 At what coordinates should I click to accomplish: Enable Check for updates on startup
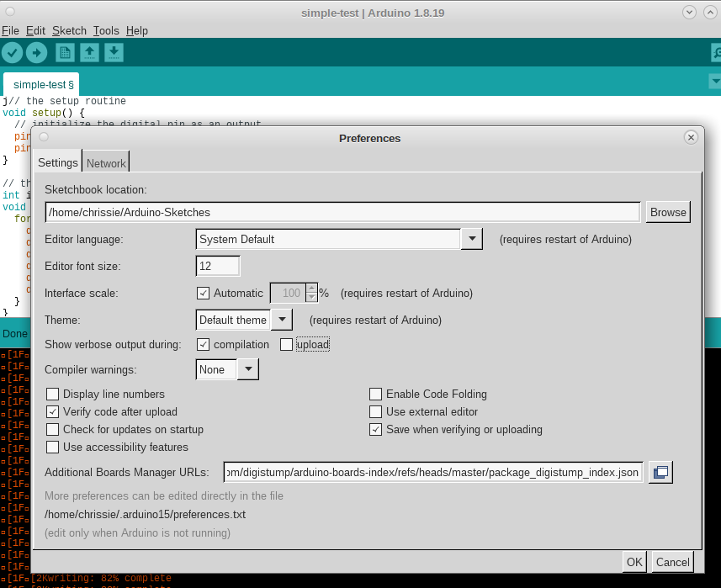52,429
